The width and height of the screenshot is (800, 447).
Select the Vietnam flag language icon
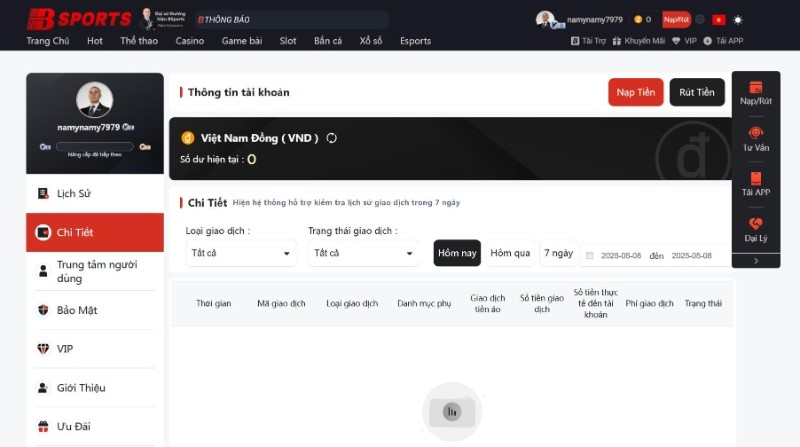(x=719, y=19)
